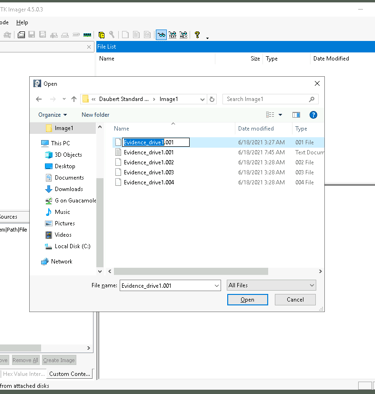
Task: Open Videos in navigation pane
Action: pyautogui.click(x=63, y=235)
